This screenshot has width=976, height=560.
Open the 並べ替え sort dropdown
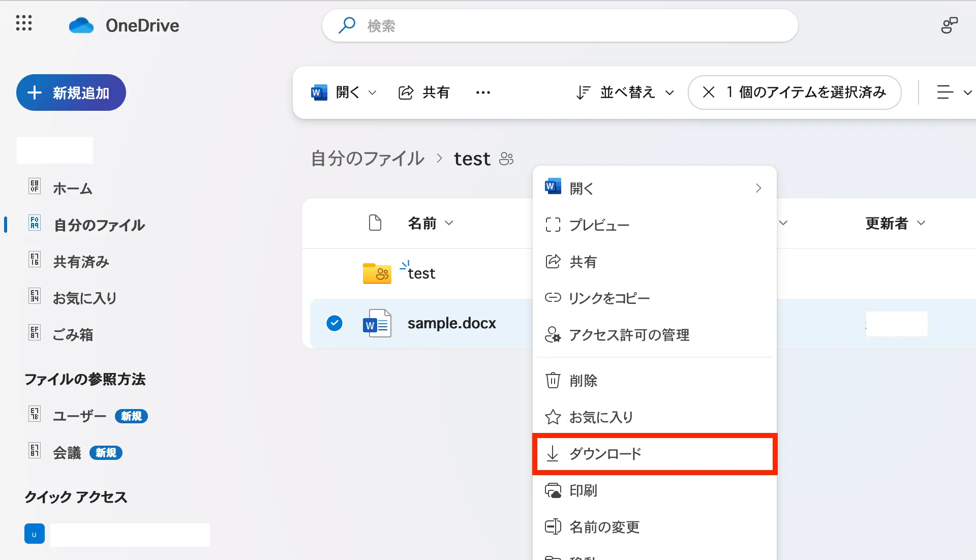click(x=625, y=92)
